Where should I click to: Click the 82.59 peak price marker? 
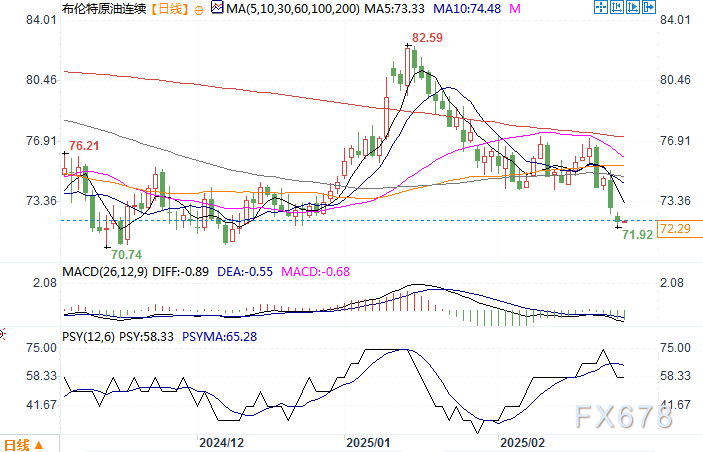(428, 37)
